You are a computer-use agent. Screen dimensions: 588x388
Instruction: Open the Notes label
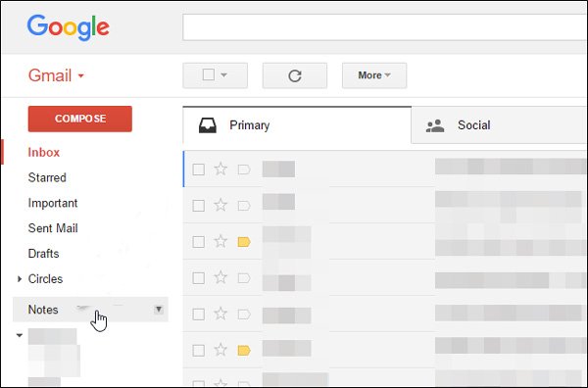(x=43, y=310)
